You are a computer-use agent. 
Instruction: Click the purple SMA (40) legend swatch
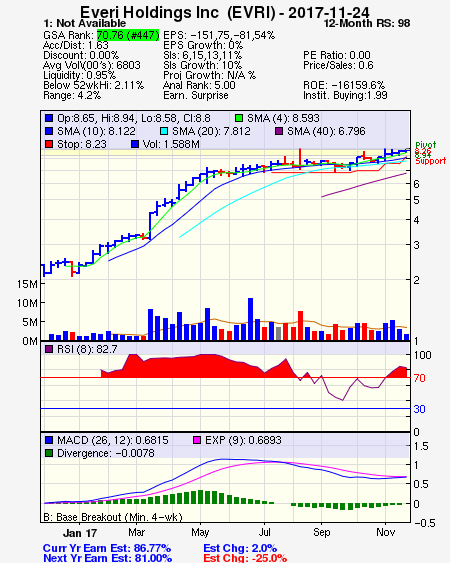(279, 131)
